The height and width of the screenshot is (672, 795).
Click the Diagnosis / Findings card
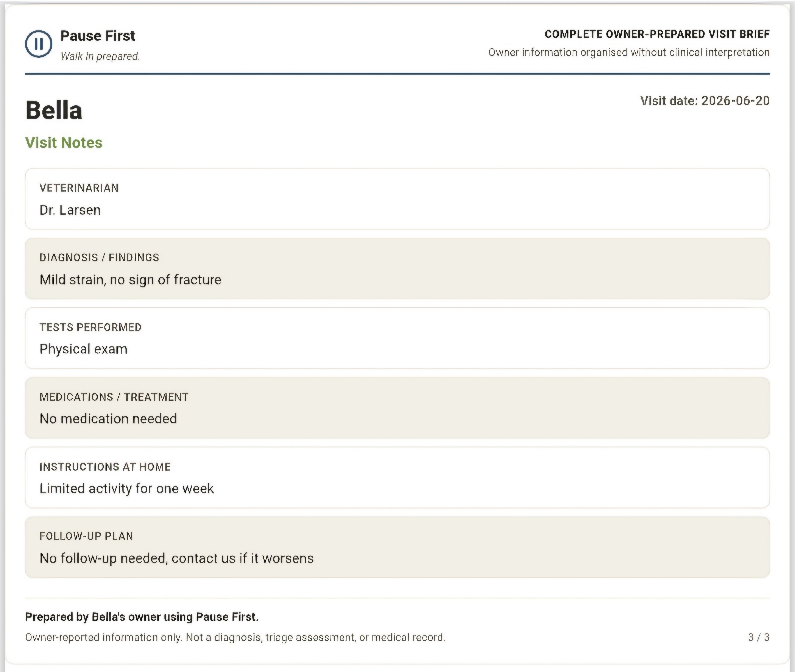[x=397, y=269]
